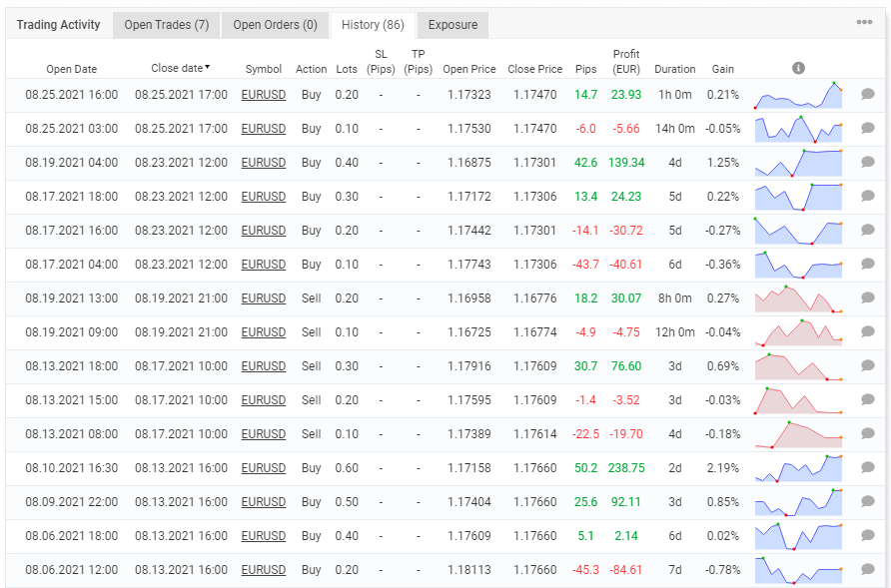
Task: Open the EURUSD symbol link on the first row
Action: 263,94
